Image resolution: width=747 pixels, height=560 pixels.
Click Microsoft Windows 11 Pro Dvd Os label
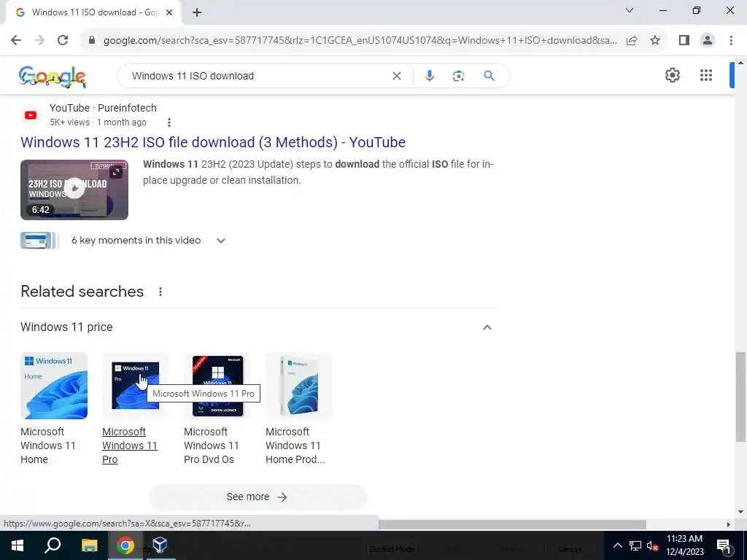tap(212, 446)
